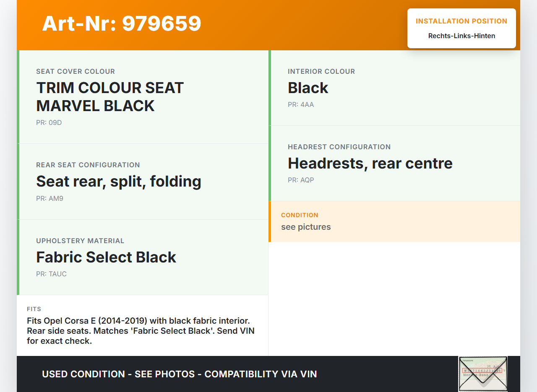Click the Fabric Select Black upholstery value
This screenshot has width=537, height=392.
(x=106, y=257)
